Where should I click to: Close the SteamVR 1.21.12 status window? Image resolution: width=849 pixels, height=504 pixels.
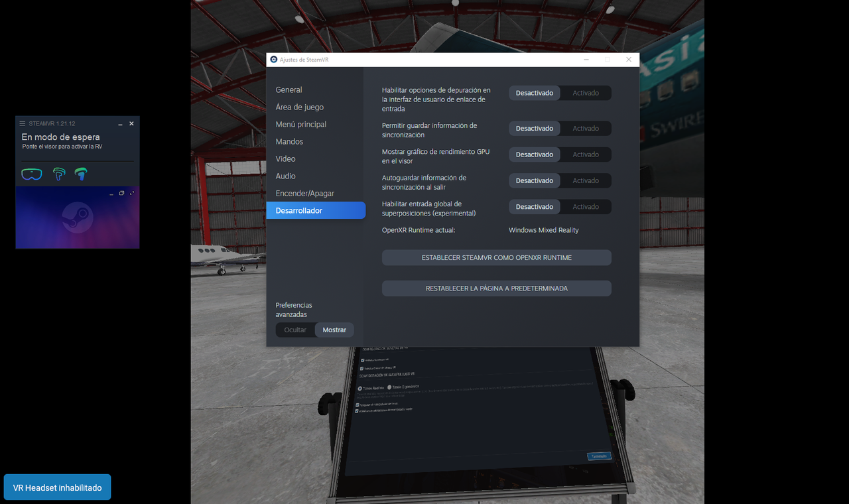point(131,123)
